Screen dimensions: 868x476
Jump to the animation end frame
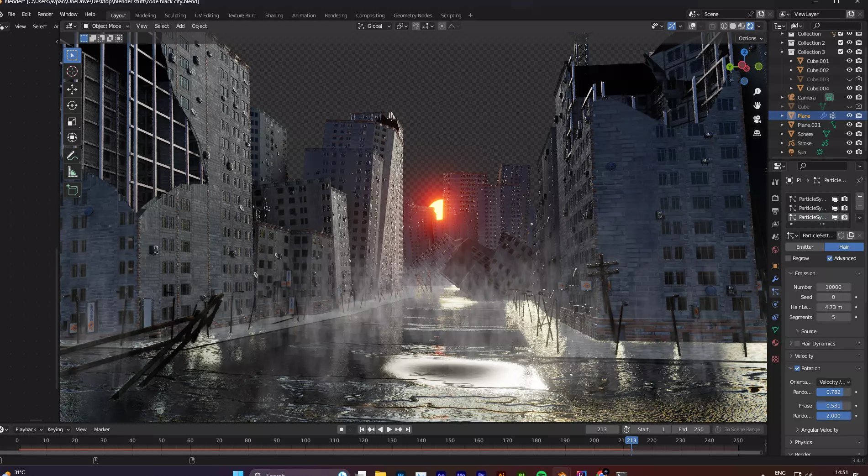pyautogui.click(x=408, y=429)
